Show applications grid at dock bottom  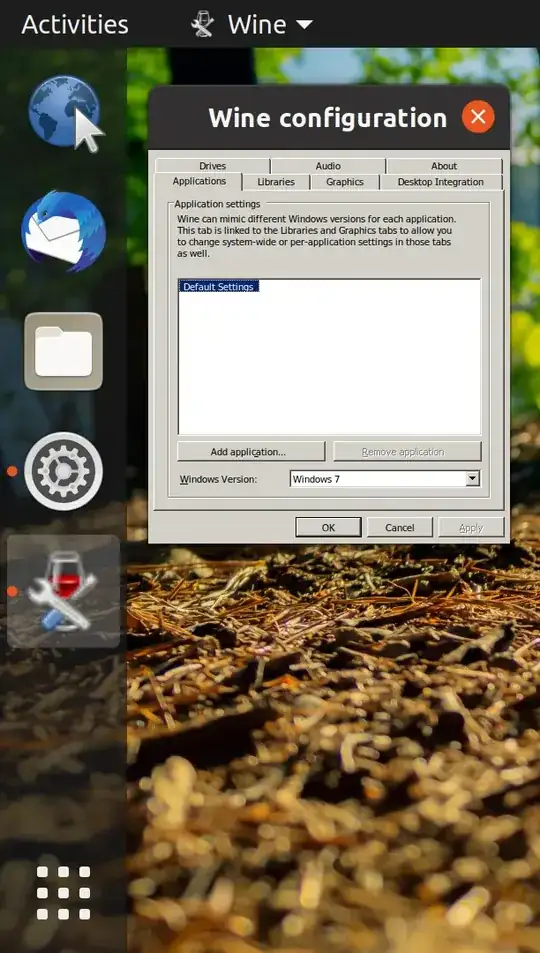click(63, 893)
